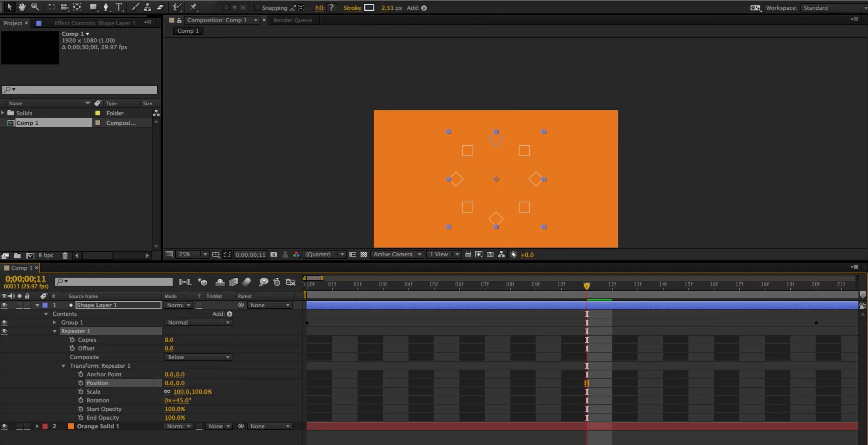Open the Effect Controls: Shape Layer 1 tab
The image size is (868, 445).
click(95, 23)
